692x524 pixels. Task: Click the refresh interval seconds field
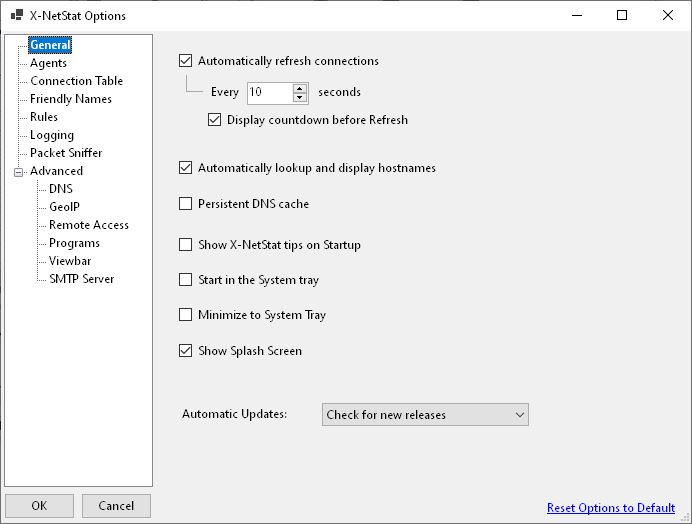(x=270, y=93)
